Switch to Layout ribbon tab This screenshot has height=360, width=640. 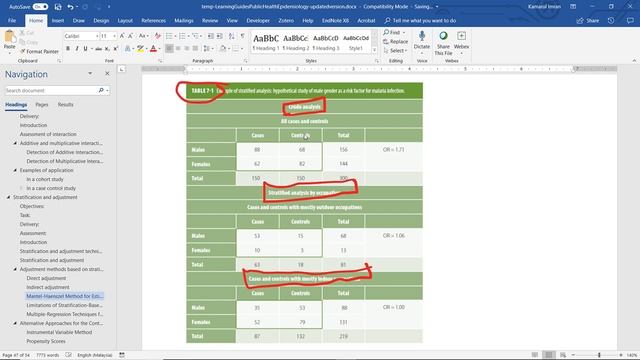point(125,20)
